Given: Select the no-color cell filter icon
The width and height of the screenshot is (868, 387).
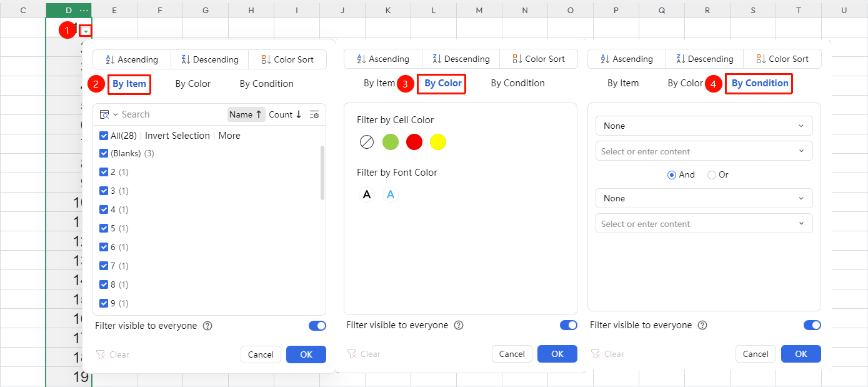Looking at the screenshot, I should [367, 142].
